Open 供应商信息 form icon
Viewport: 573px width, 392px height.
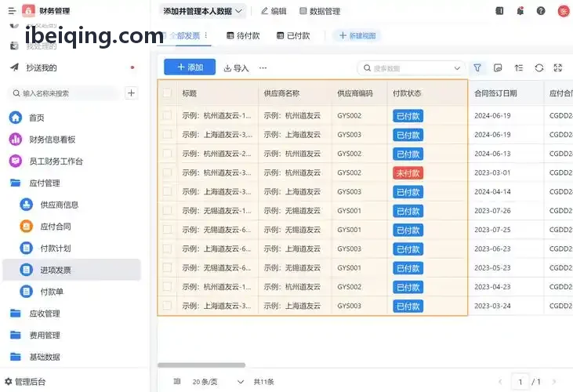pyautogui.click(x=27, y=205)
